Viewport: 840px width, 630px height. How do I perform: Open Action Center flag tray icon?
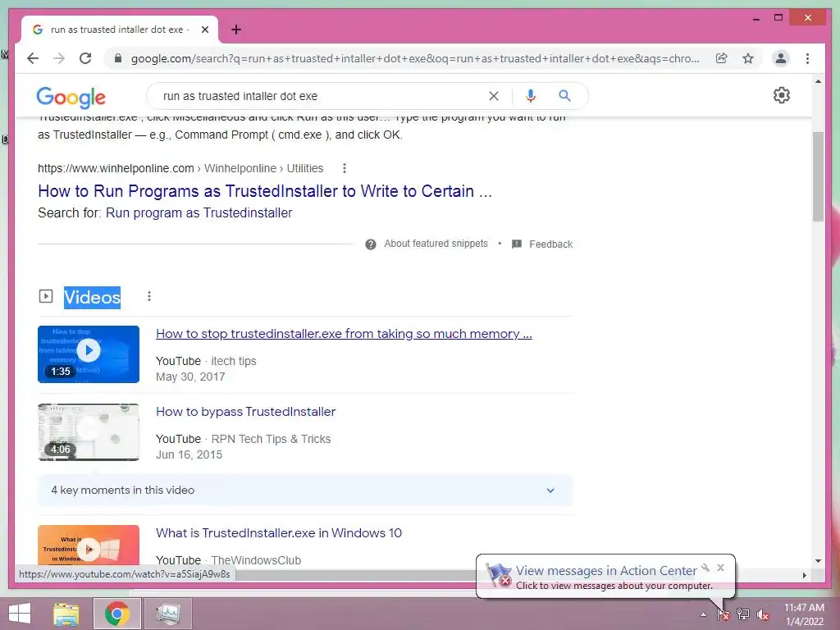[x=723, y=614]
